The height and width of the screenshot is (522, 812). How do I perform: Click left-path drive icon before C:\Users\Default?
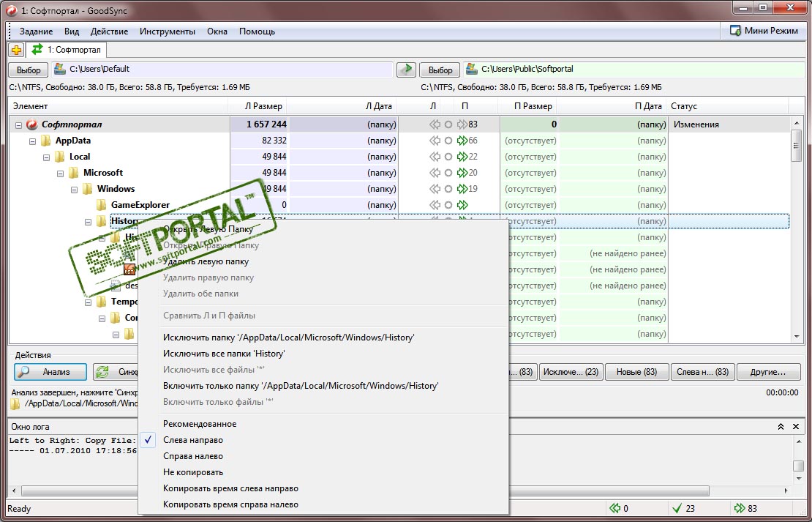[x=60, y=69]
